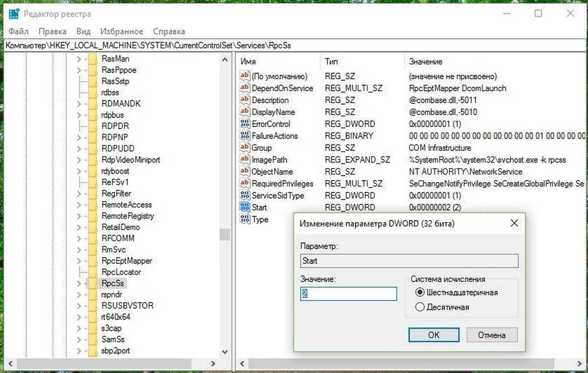The image size is (588, 373).
Task: Open the Избранное menu
Action: click(x=122, y=31)
